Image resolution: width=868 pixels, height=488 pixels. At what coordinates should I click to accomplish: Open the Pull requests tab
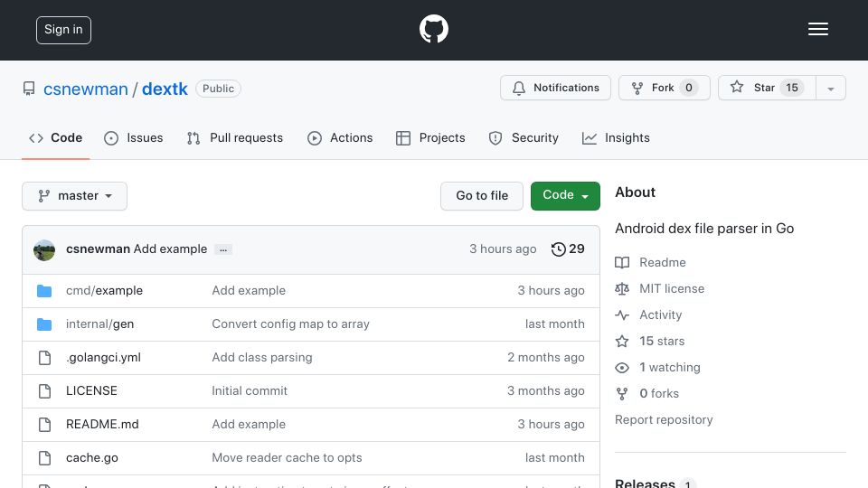click(x=235, y=137)
